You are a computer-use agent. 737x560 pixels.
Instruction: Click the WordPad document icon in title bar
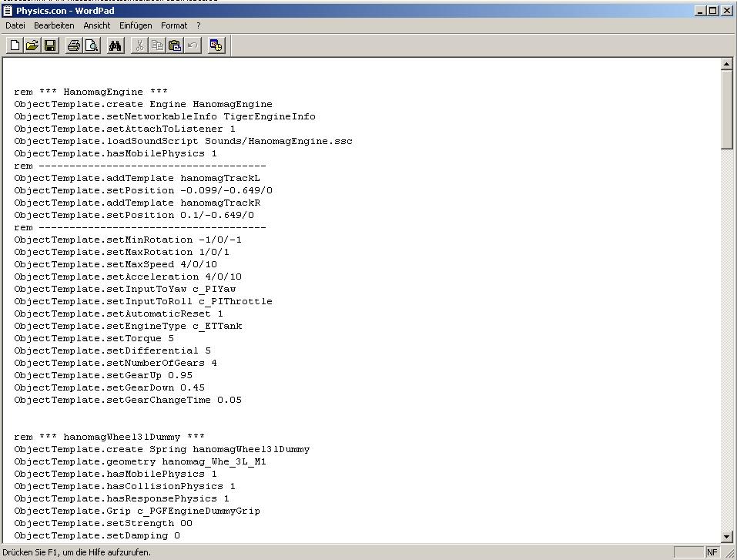8,11
